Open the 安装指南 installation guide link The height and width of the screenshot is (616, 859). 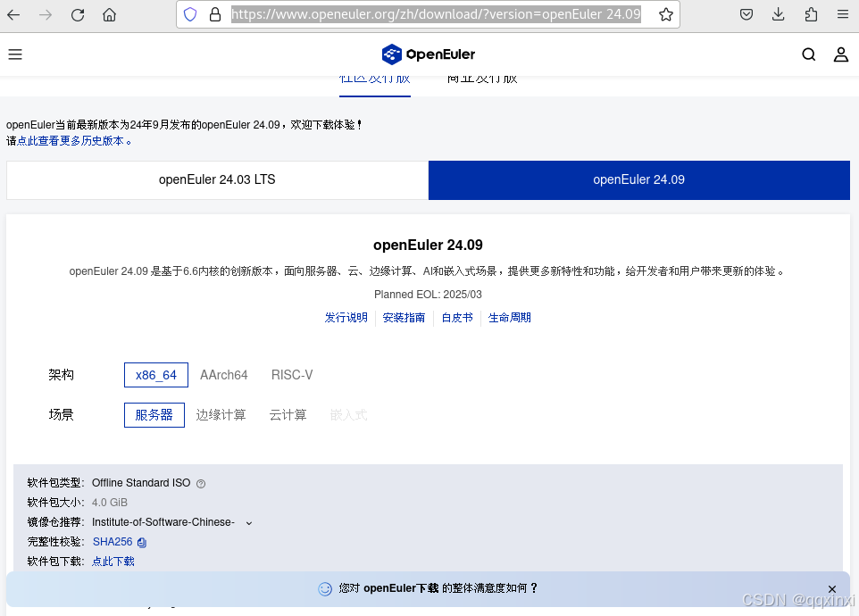coord(404,318)
